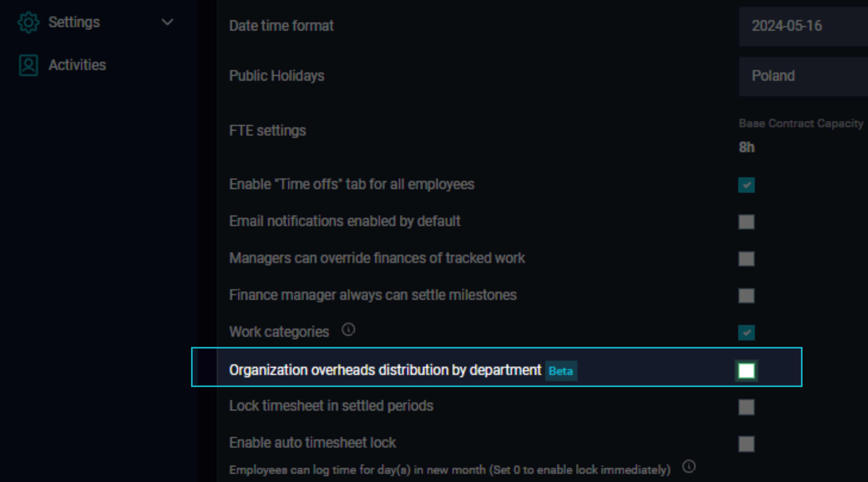
Task: Collapse the Settings menu chevron
Action: tap(167, 23)
